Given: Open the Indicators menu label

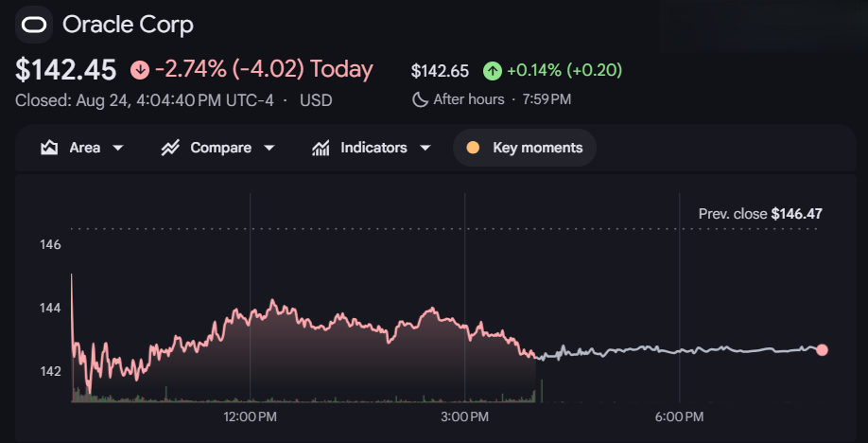Looking at the screenshot, I should pyautogui.click(x=373, y=148).
